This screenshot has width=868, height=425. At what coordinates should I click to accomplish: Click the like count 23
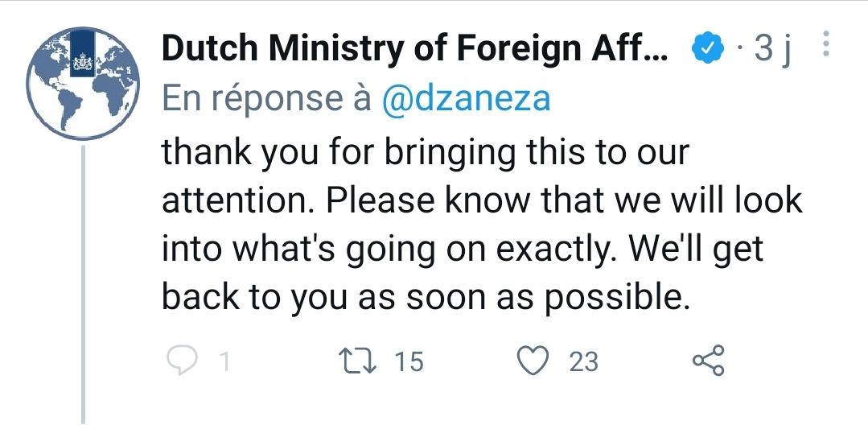[584, 362]
